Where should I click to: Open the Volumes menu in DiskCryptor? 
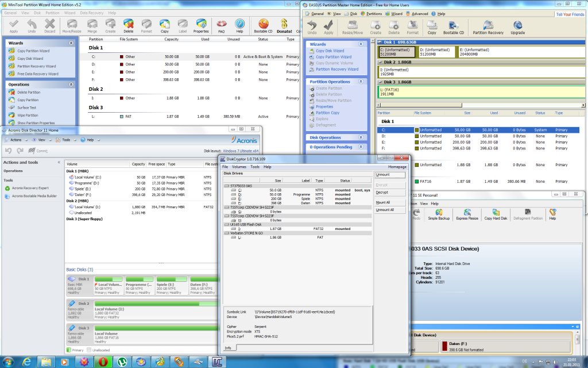[x=239, y=167]
